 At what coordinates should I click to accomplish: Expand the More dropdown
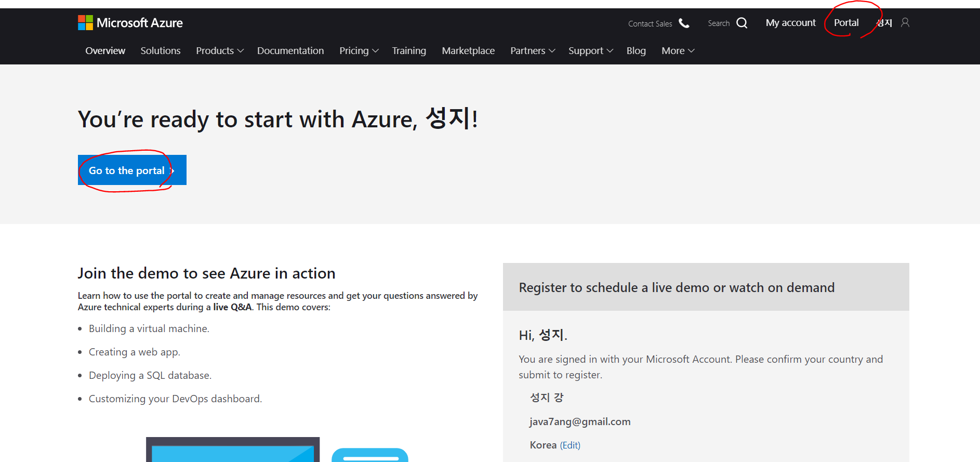coord(678,51)
